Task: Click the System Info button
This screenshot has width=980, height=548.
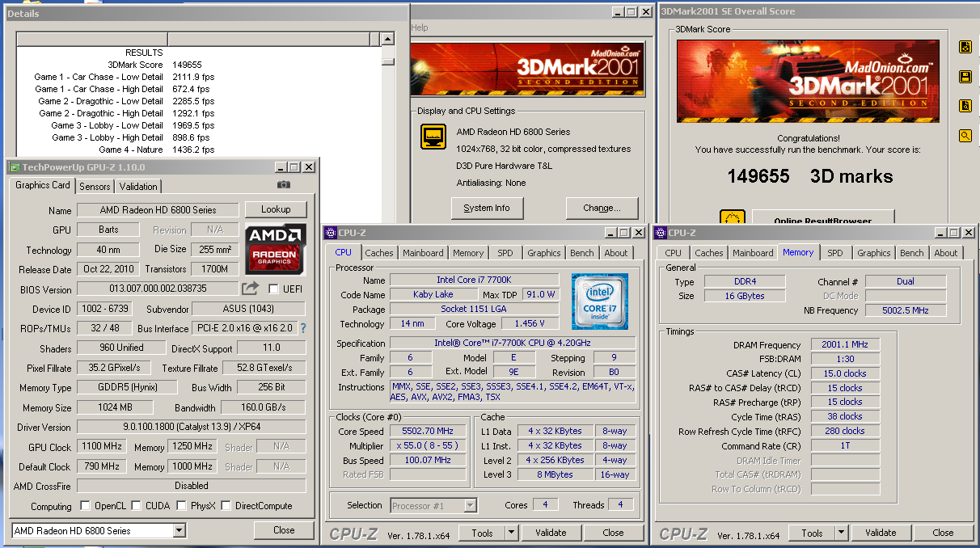Action: pyautogui.click(x=487, y=208)
